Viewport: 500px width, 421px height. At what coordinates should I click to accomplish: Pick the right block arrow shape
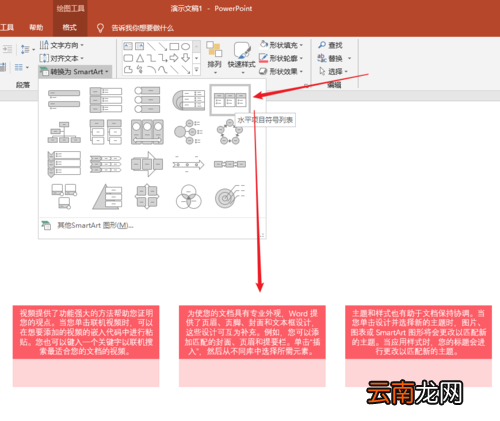click(x=174, y=58)
